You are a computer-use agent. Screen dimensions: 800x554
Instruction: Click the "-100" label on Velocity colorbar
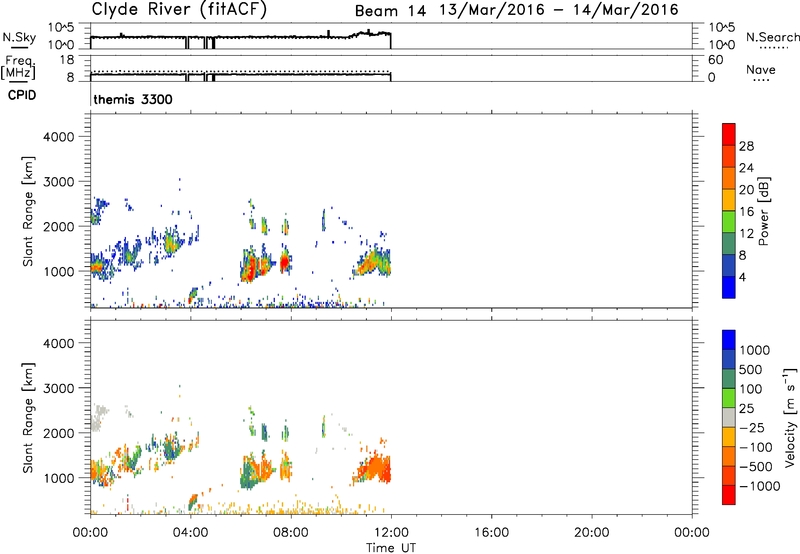[x=755, y=447]
